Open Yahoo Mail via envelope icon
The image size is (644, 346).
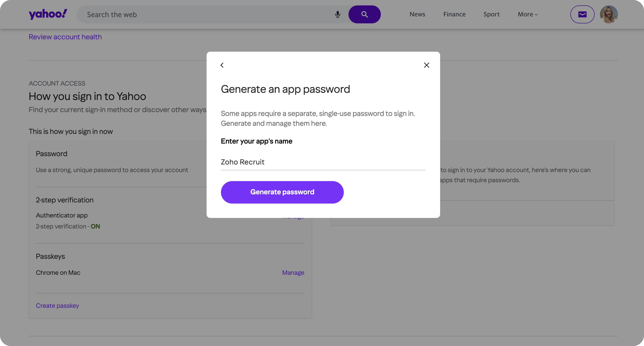coord(582,15)
